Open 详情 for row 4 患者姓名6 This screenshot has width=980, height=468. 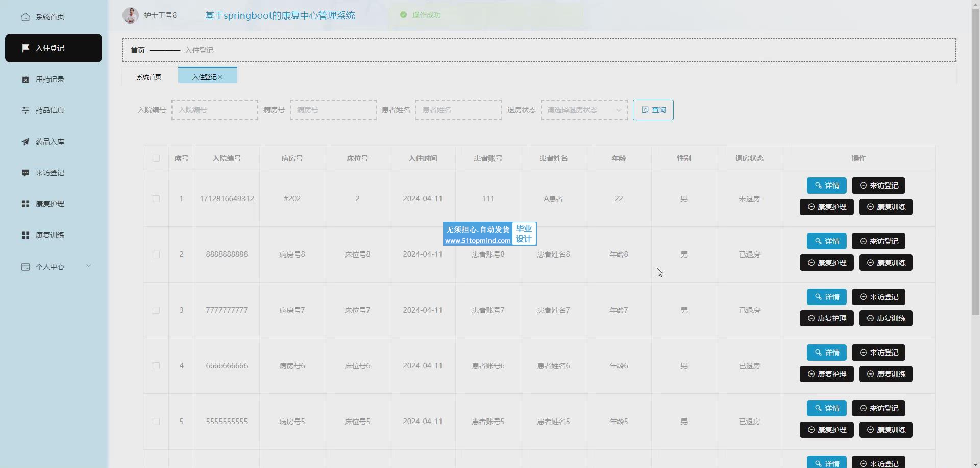827,353
